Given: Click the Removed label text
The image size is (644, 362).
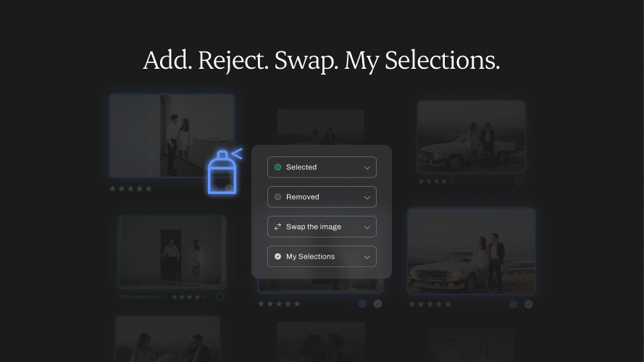Looking at the screenshot, I should tap(302, 197).
